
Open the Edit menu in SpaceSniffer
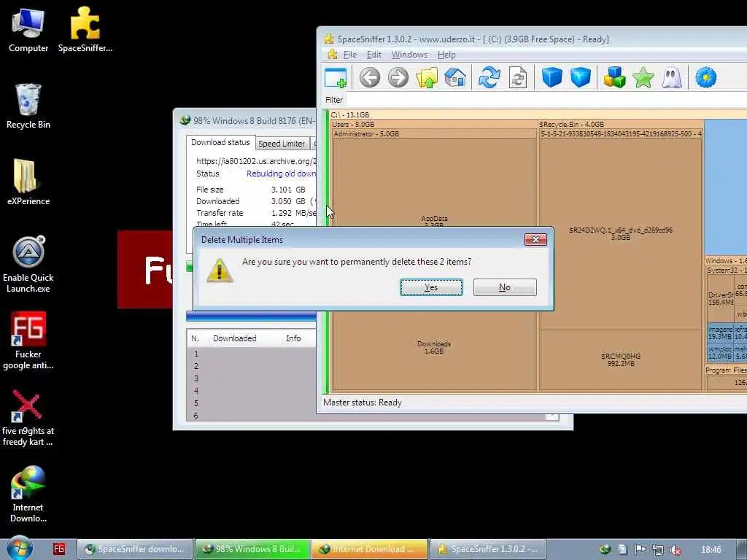[x=374, y=55]
